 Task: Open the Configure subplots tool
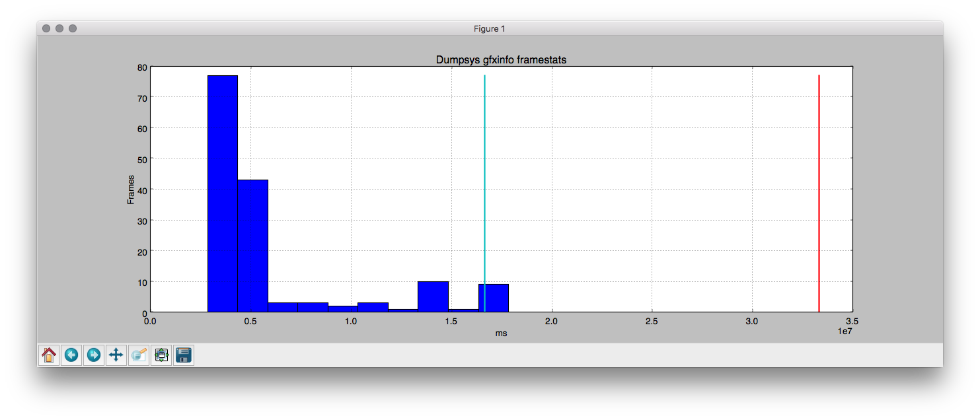[x=161, y=355]
